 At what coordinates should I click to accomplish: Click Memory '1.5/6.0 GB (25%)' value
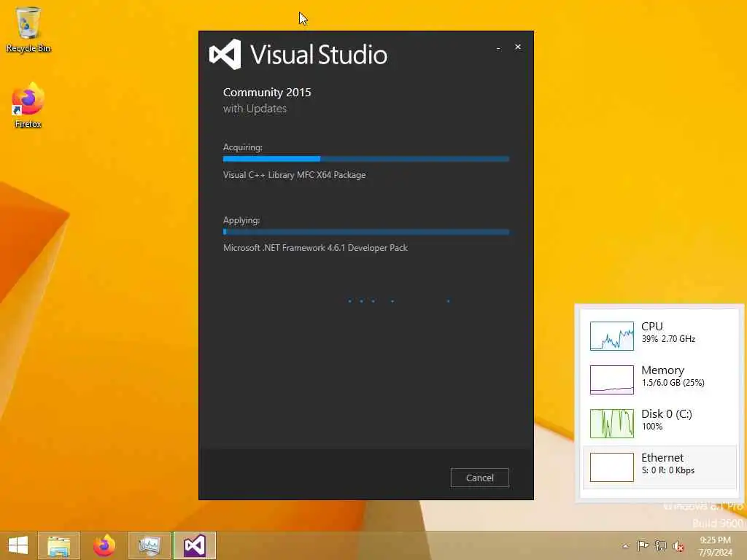pos(673,383)
